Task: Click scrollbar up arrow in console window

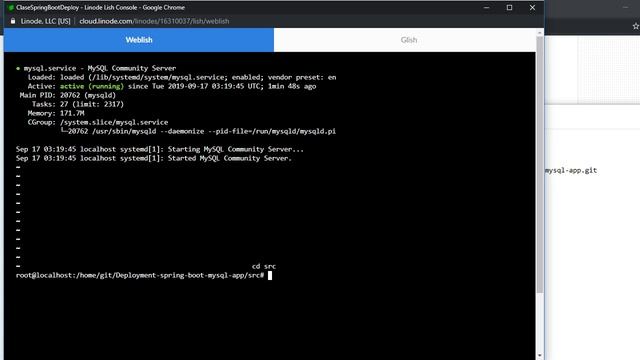Action: coord(540,33)
